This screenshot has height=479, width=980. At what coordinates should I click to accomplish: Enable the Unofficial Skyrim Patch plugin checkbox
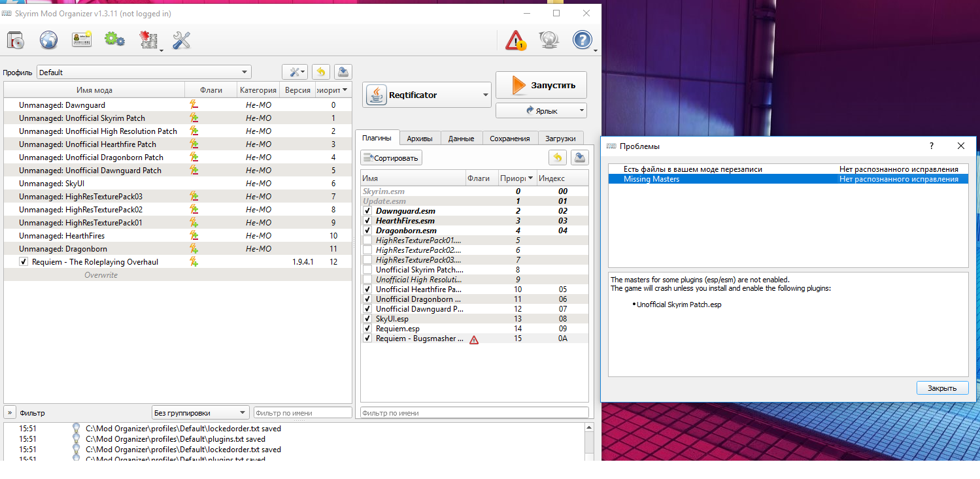(x=368, y=270)
